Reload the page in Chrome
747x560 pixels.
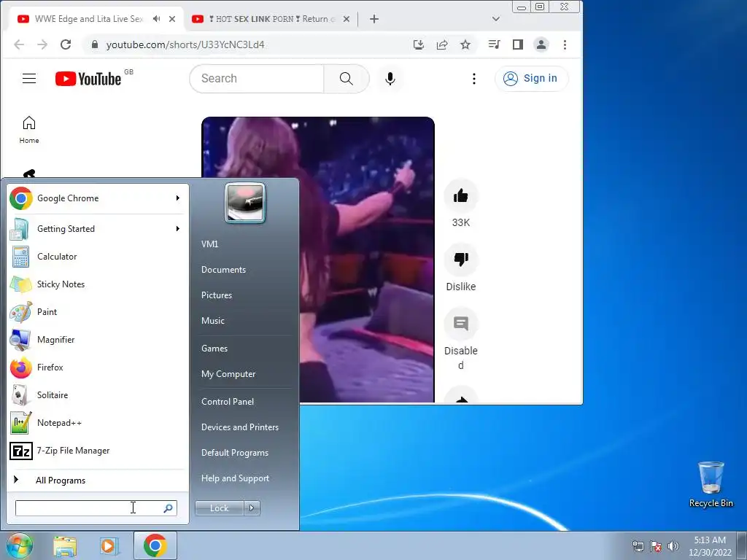[x=66, y=44]
